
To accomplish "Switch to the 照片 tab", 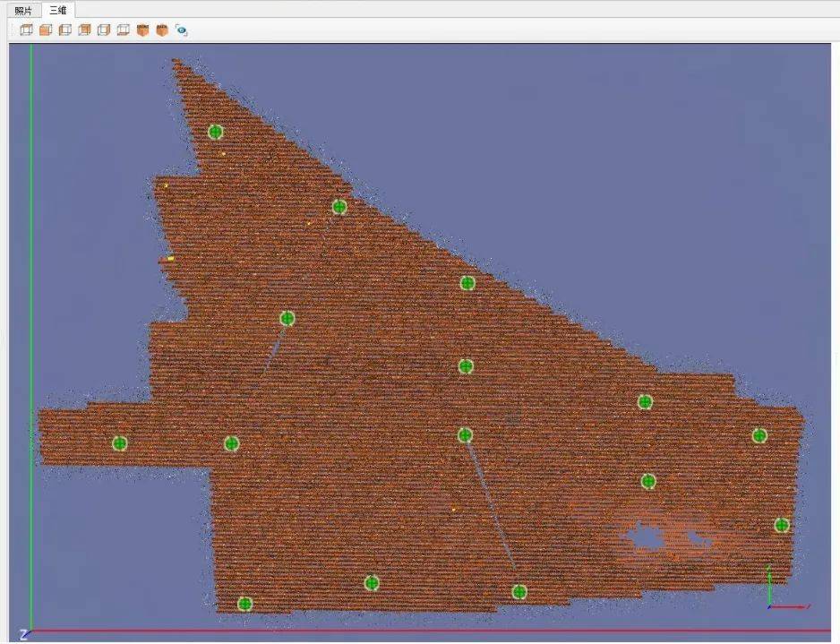I will [23, 10].
